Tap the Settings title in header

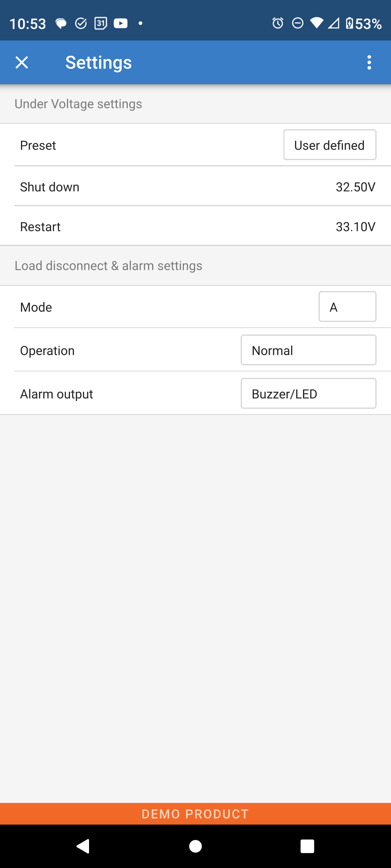[x=98, y=63]
